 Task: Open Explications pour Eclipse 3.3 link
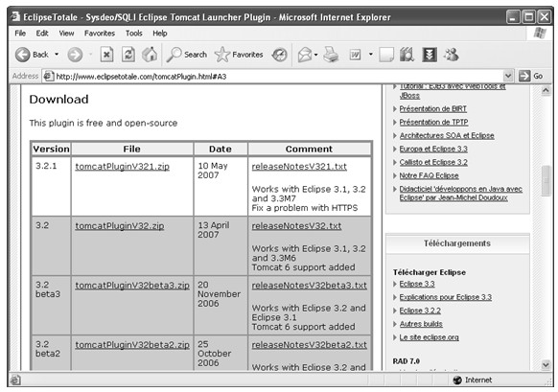[x=445, y=297]
